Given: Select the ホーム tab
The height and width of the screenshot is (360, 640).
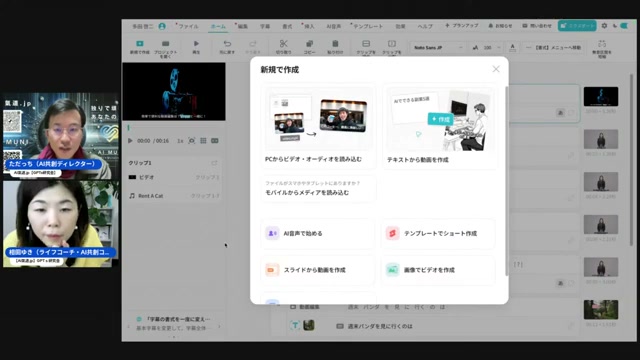Looking at the screenshot, I should tap(218, 26).
